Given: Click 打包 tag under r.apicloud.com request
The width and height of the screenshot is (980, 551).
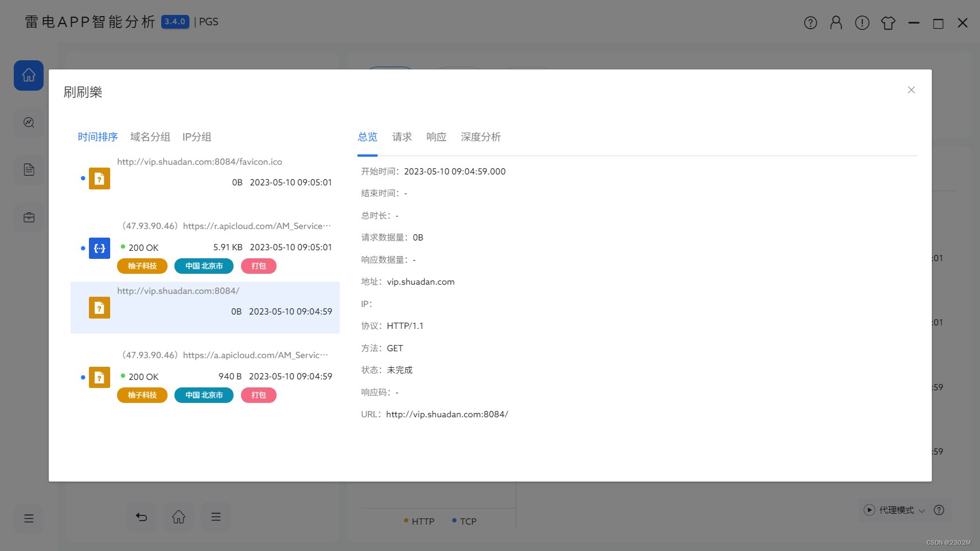Looking at the screenshot, I should pos(259,266).
